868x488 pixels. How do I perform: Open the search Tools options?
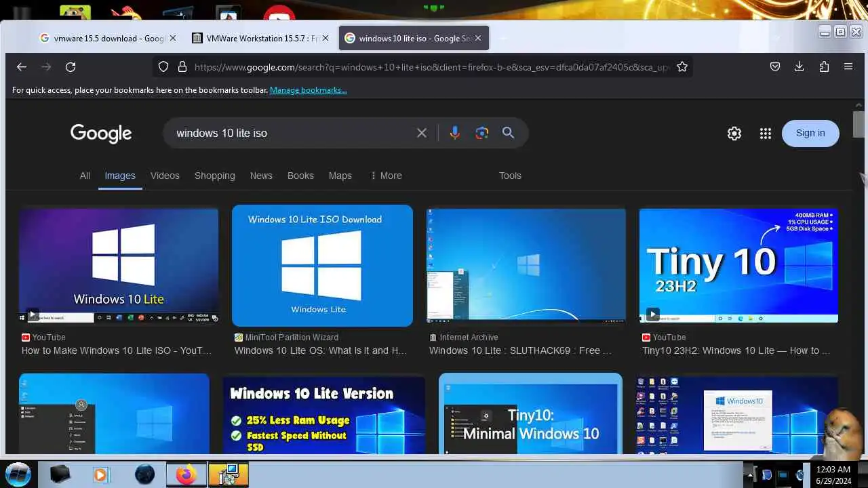[x=510, y=176]
